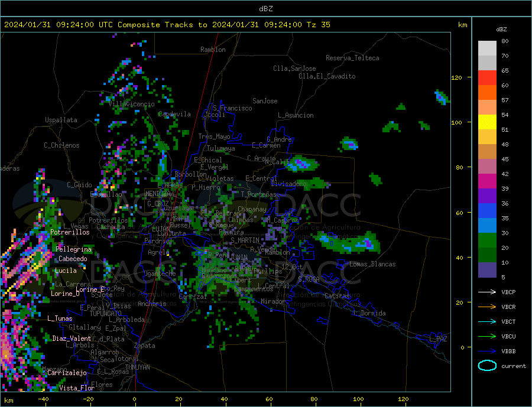Select the 65 dBZ red swatch
Screen dimensions: 532x407
(487, 77)
